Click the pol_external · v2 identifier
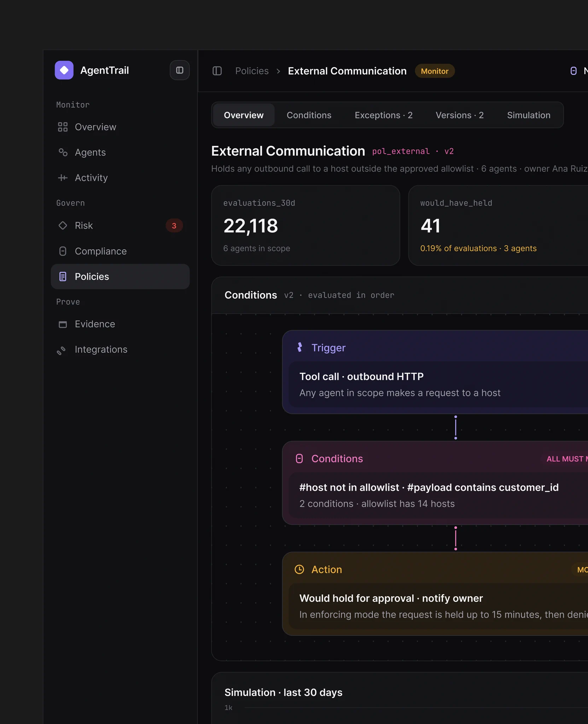 tap(413, 151)
